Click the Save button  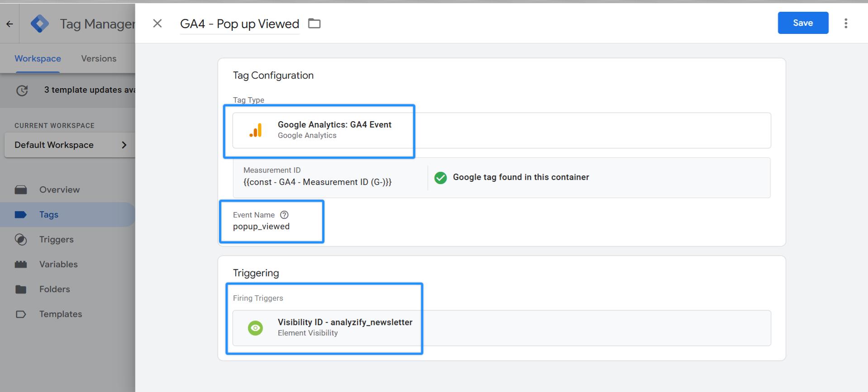pos(803,23)
